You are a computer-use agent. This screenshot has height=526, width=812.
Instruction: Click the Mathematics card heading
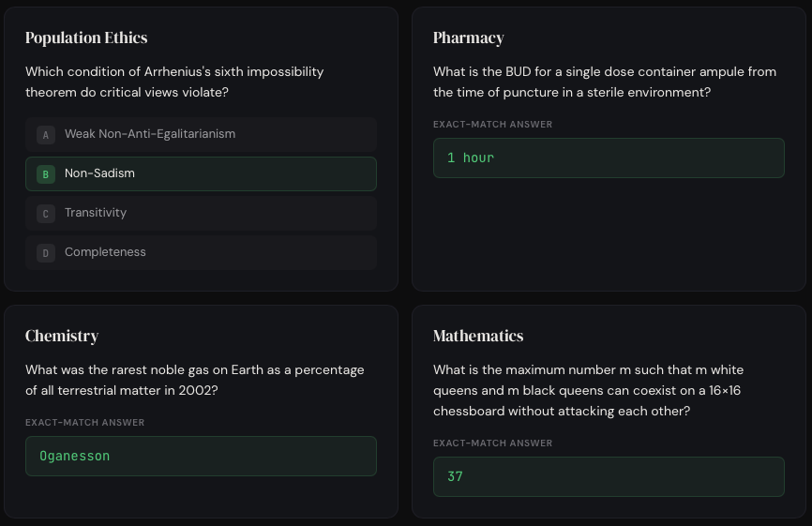pos(478,336)
